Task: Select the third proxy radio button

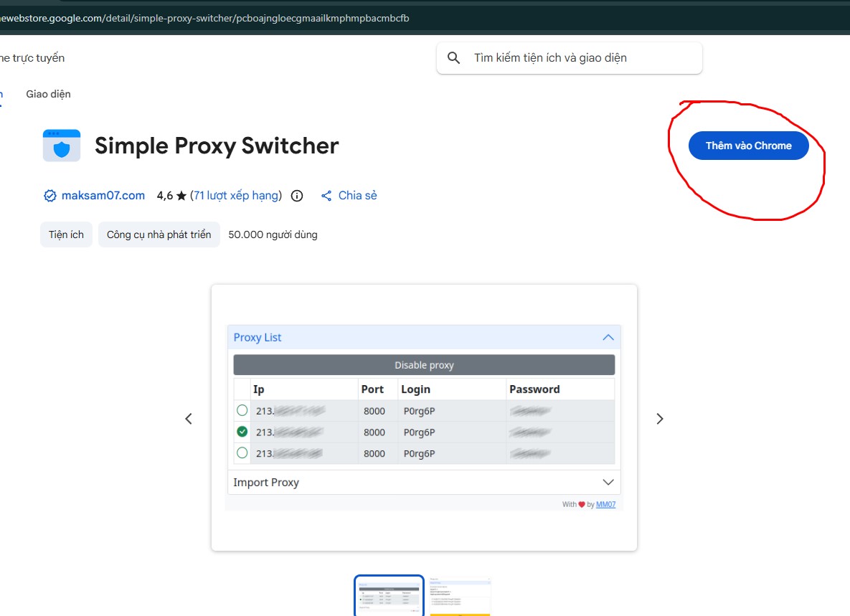Action: pyautogui.click(x=242, y=452)
